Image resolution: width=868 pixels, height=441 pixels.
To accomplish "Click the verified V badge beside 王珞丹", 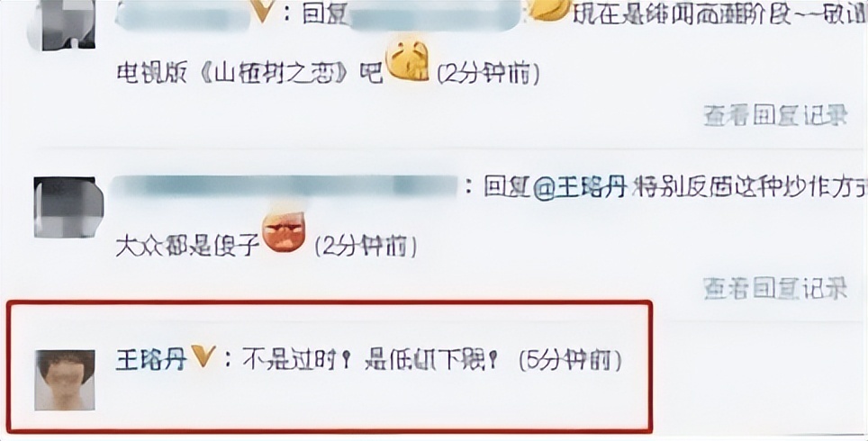I will coord(203,358).
